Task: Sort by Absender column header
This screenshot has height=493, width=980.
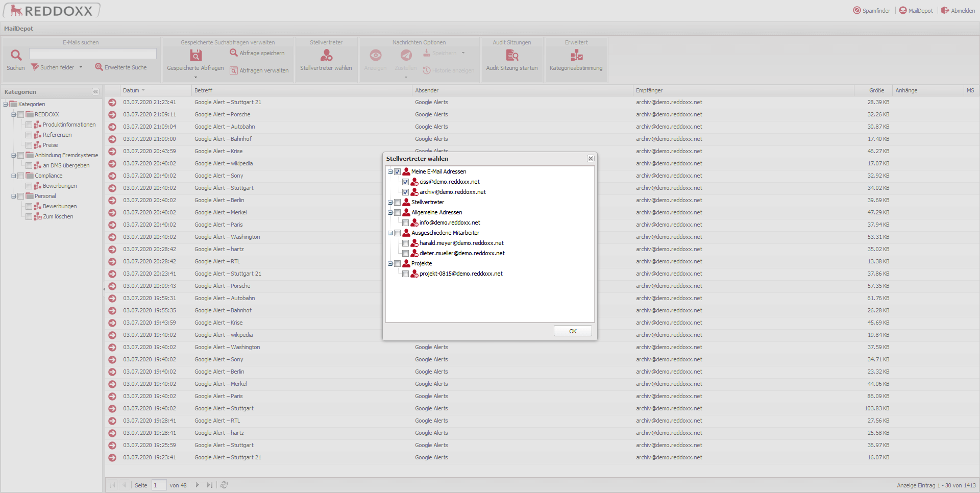Action: (x=522, y=90)
